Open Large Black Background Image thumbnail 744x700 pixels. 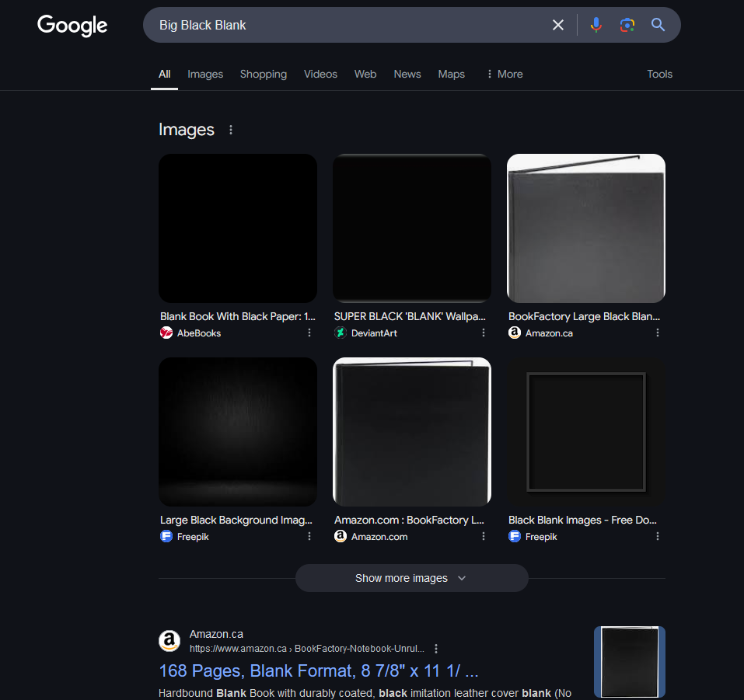(x=238, y=431)
